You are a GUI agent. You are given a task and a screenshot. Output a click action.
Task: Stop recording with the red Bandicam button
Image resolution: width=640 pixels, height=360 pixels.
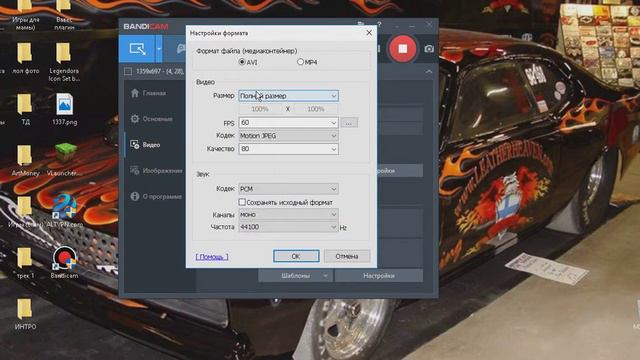click(402, 49)
